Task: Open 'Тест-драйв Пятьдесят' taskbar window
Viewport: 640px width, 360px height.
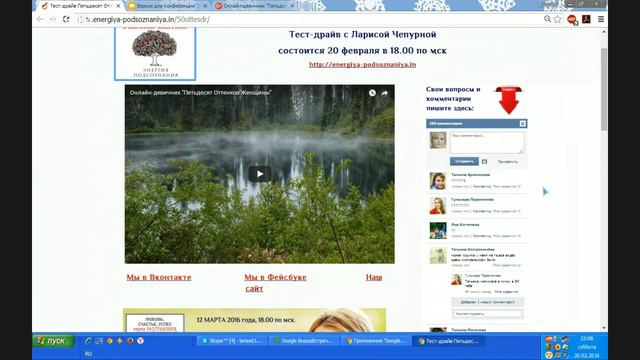Action: (448, 341)
